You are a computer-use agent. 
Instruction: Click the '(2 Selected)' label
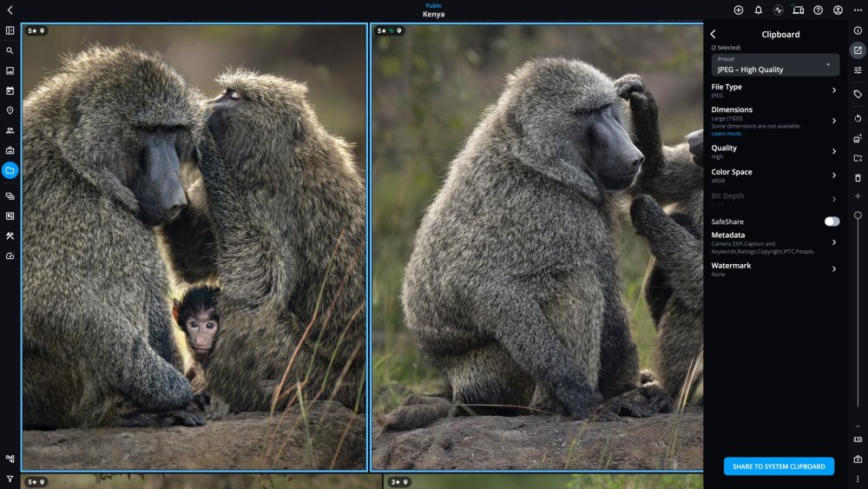click(726, 48)
